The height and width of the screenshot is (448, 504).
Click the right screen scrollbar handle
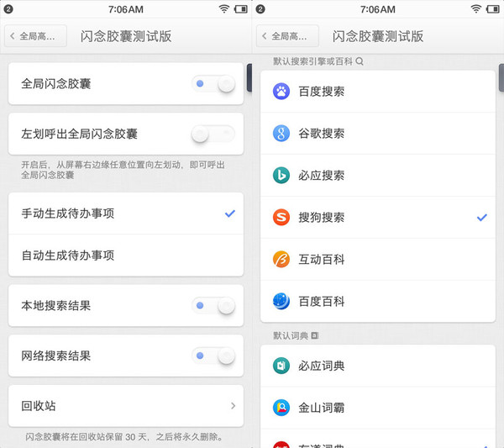point(501,77)
